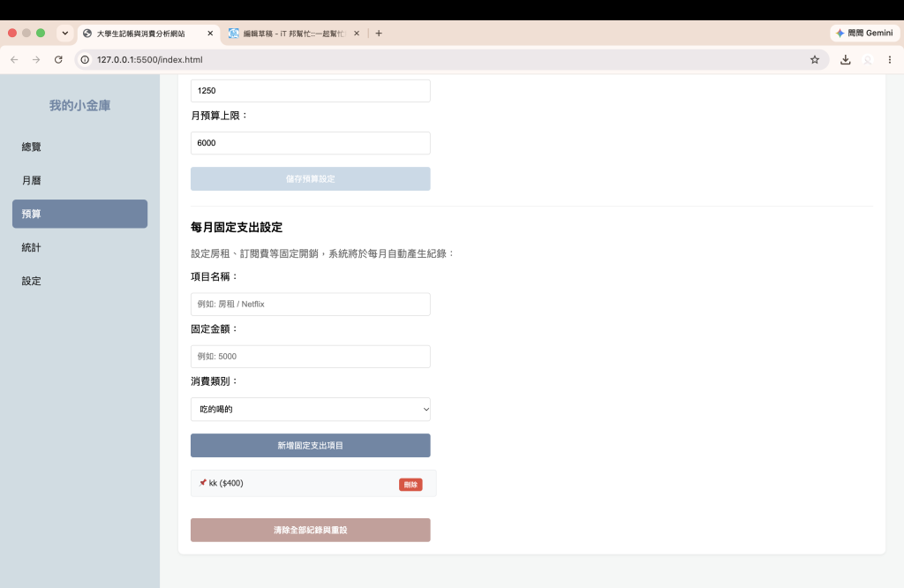Go back to the previous page
This screenshot has width=904, height=588.
pyautogui.click(x=14, y=59)
